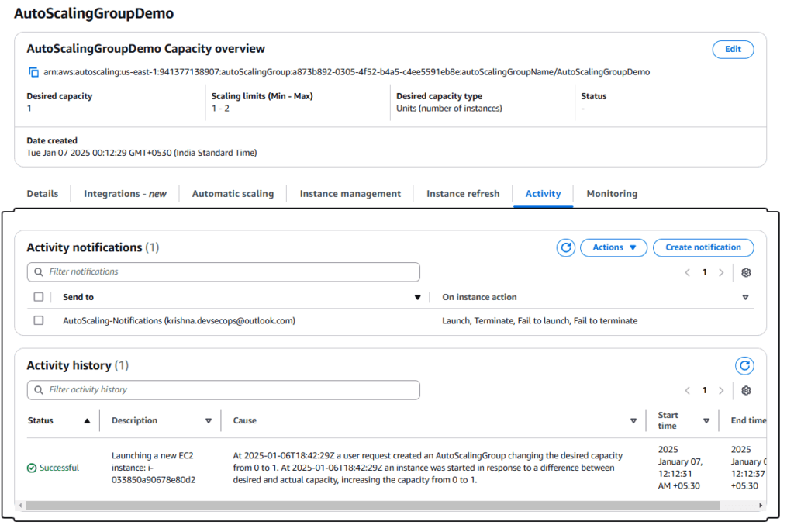The width and height of the screenshot is (794, 532).
Task: Click the Edit capacity button
Action: coord(733,50)
